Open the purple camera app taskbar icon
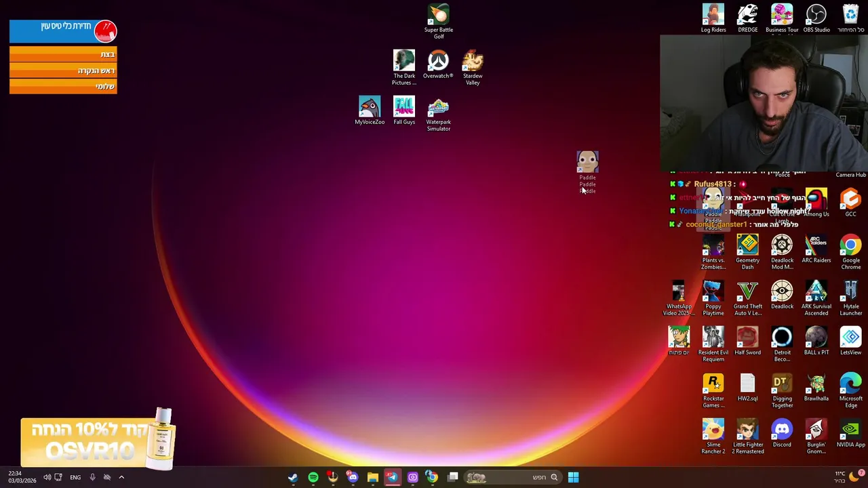Image resolution: width=868 pixels, height=488 pixels. pos(412,477)
